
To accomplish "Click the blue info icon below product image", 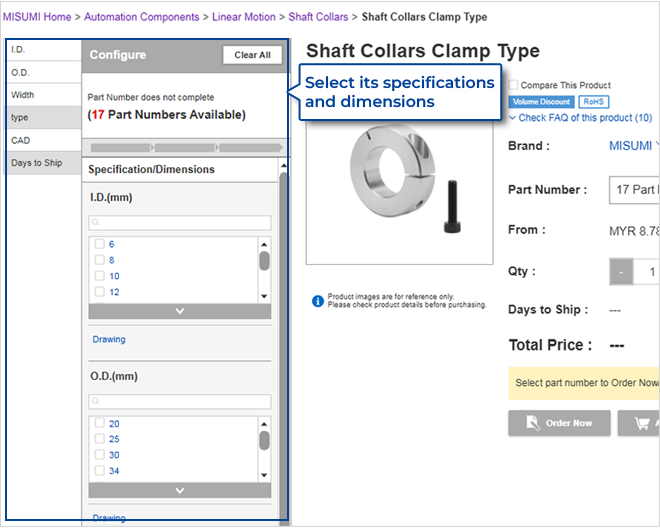I will pyautogui.click(x=317, y=300).
